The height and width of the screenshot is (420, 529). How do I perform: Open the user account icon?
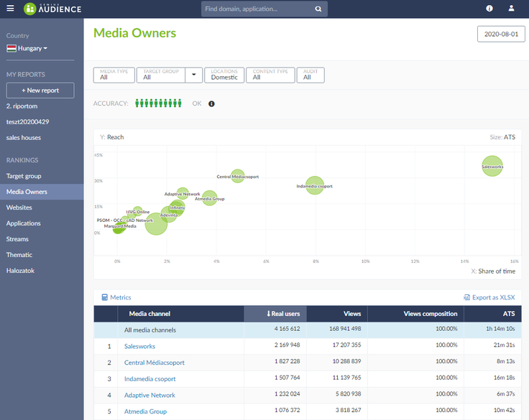[x=511, y=9]
